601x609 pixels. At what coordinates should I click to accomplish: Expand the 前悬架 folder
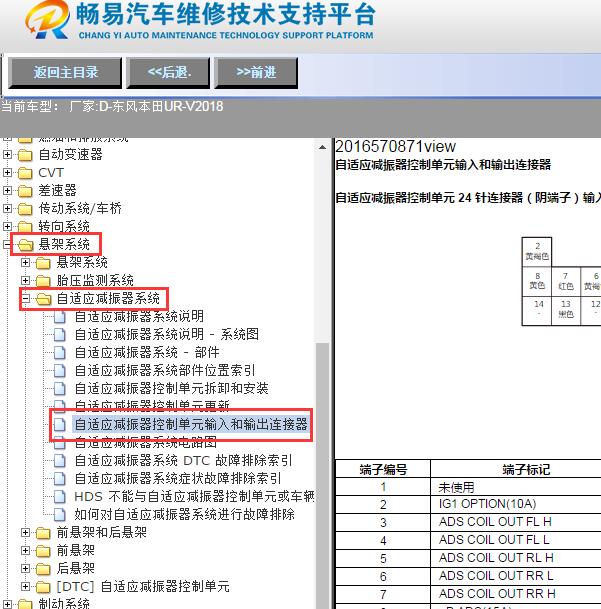pos(25,550)
